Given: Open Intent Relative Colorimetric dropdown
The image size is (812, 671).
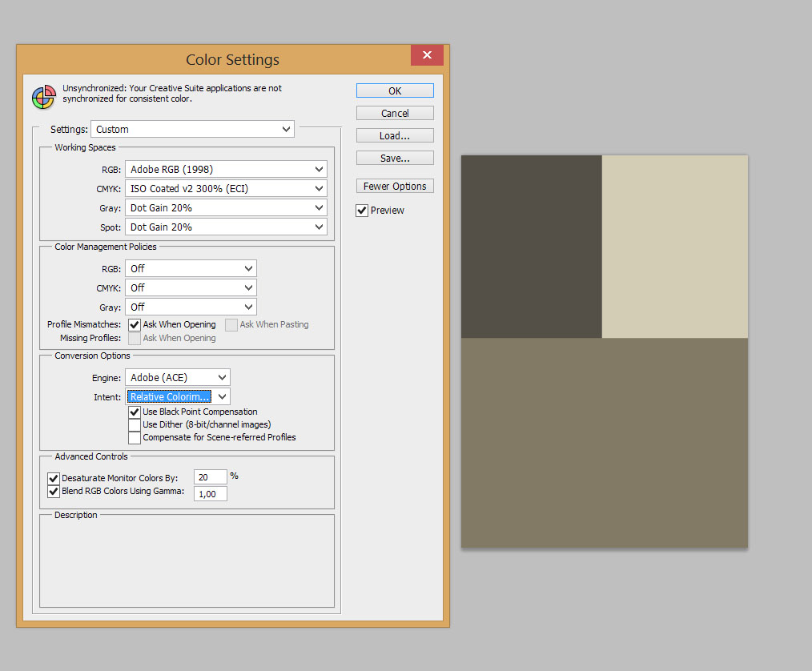Looking at the screenshot, I should point(177,396).
